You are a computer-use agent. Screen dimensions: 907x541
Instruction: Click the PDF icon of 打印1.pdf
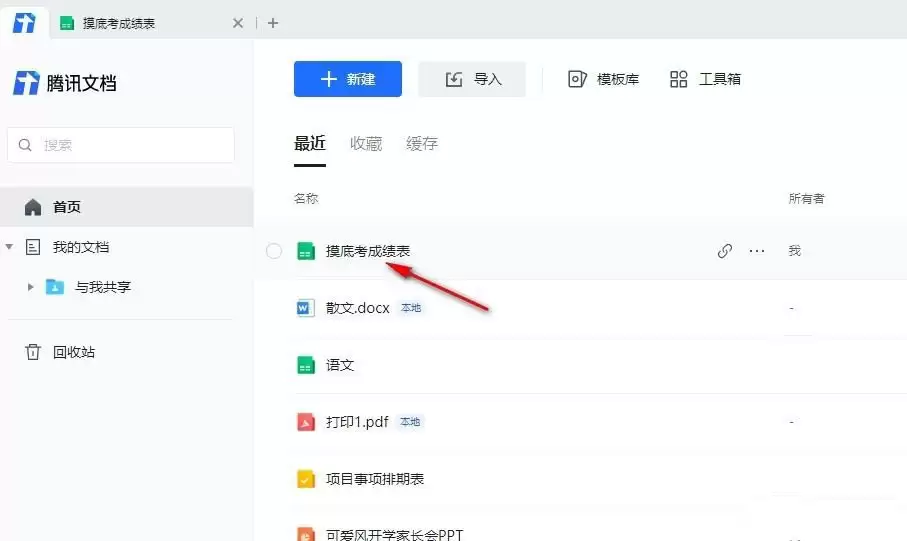(x=306, y=422)
